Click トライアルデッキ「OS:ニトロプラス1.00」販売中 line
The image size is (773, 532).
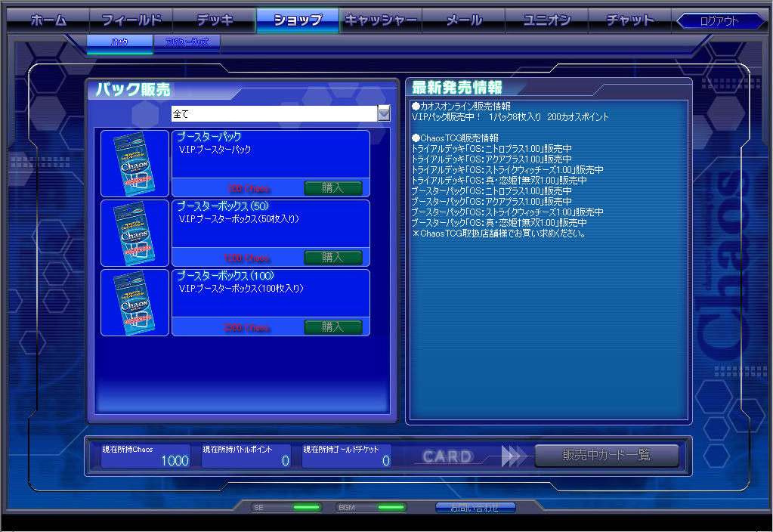(491, 148)
